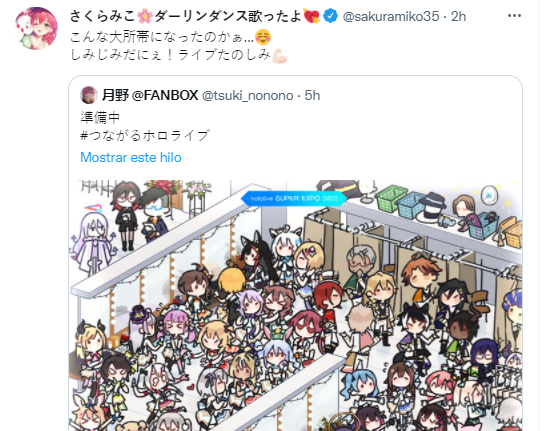Open the さくらみこ display name
552x431 pixels.
click(102, 16)
